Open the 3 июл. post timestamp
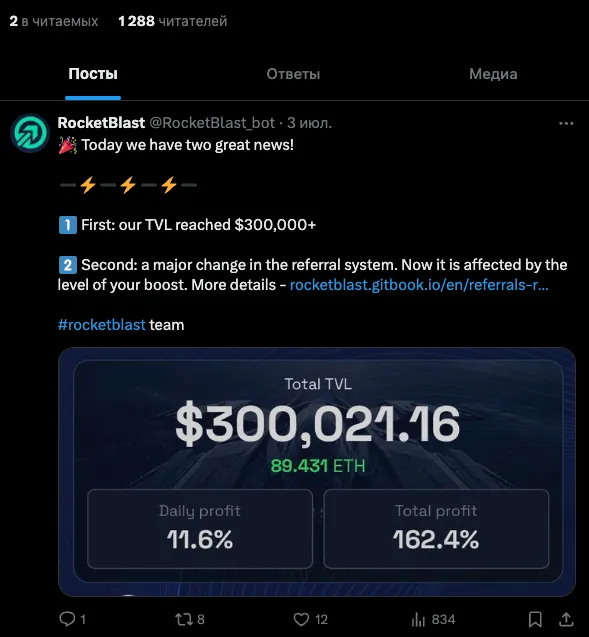This screenshot has width=589, height=637. (x=310, y=123)
